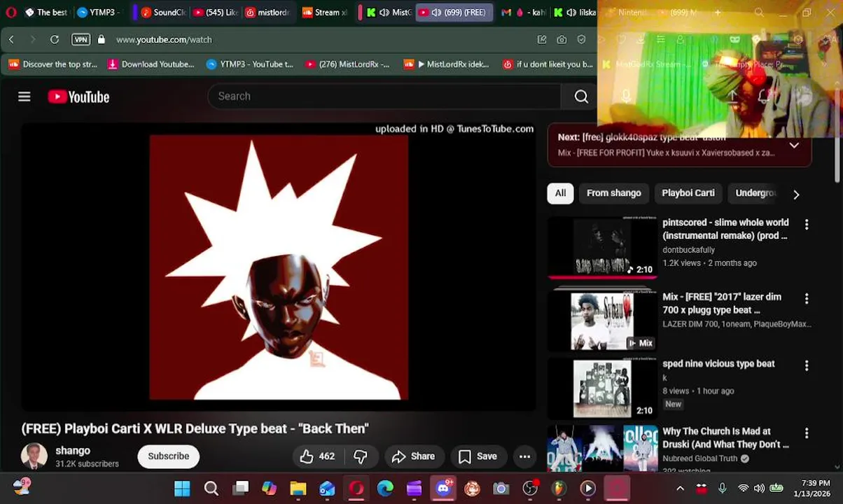The height and width of the screenshot is (504, 843).
Task: Expand the Next up mix panel chevron
Action: click(794, 146)
